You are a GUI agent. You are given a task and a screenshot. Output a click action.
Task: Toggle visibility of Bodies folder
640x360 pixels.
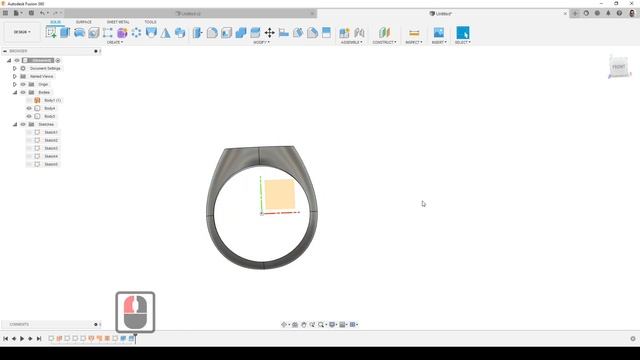pyautogui.click(x=23, y=92)
